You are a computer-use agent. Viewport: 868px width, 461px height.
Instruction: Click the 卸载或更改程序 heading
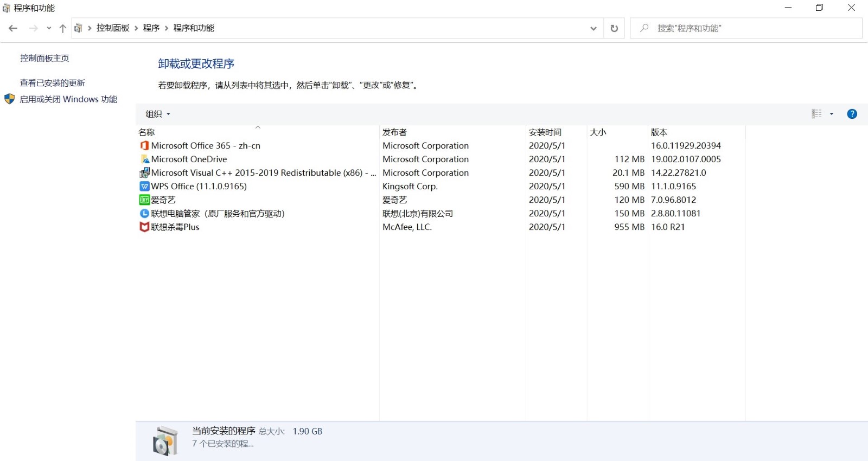click(x=196, y=63)
